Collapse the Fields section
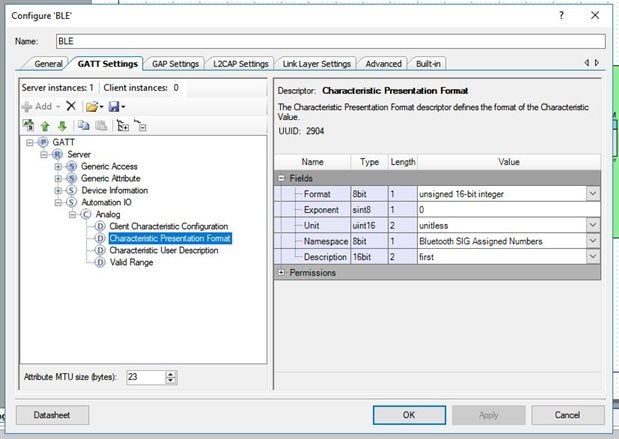 [282, 177]
